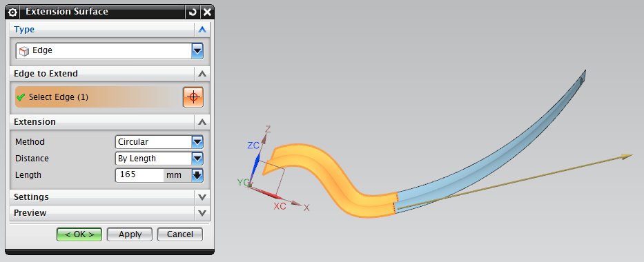
Task: Click the cube icon in Type field
Action: pyautogui.click(x=24, y=51)
